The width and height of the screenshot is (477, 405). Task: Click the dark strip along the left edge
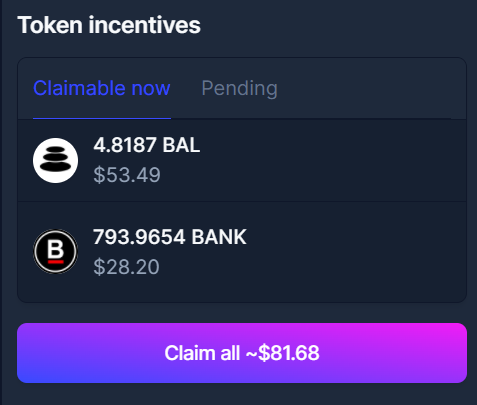click(1, 202)
